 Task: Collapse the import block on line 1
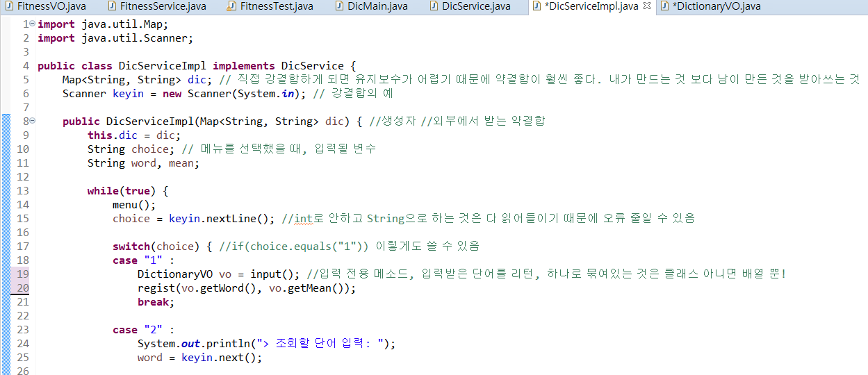tap(33, 24)
